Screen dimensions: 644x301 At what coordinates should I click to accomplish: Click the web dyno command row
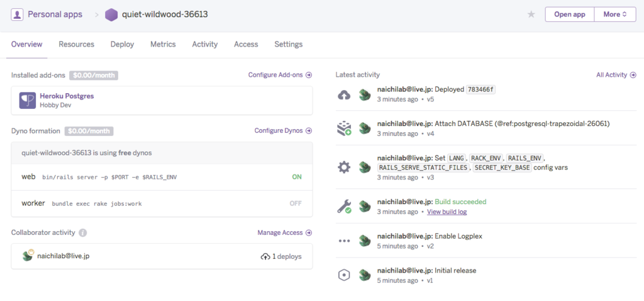162,177
